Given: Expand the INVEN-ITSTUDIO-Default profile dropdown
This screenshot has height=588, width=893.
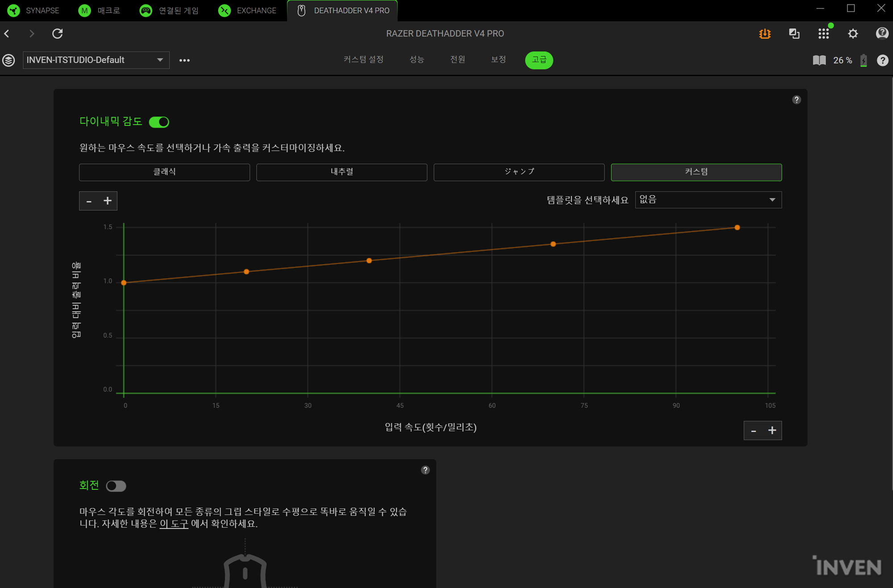Looking at the screenshot, I should point(96,60).
